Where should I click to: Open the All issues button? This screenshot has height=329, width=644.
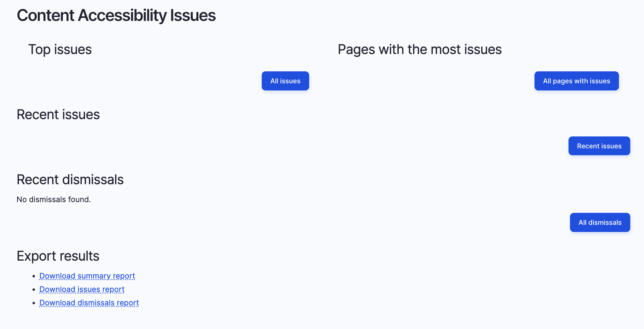point(285,81)
